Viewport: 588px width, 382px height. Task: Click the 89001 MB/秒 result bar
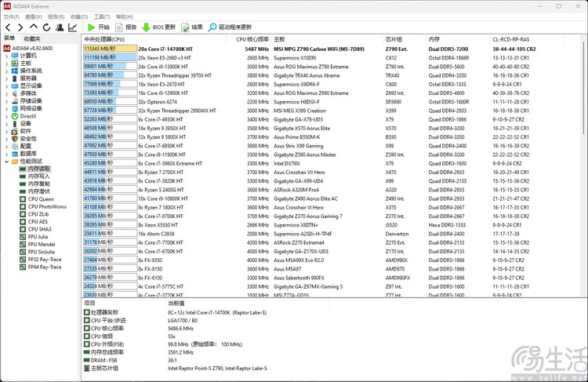pyautogui.click(x=111, y=67)
